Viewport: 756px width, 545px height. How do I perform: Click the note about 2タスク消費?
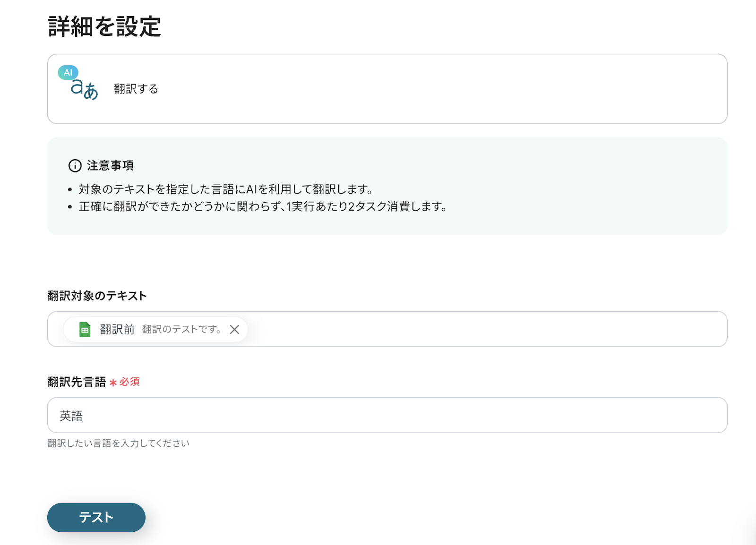point(263,207)
